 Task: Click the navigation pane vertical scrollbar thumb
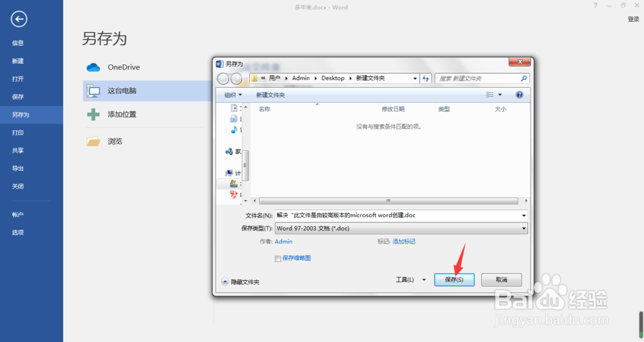click(245, 166)
